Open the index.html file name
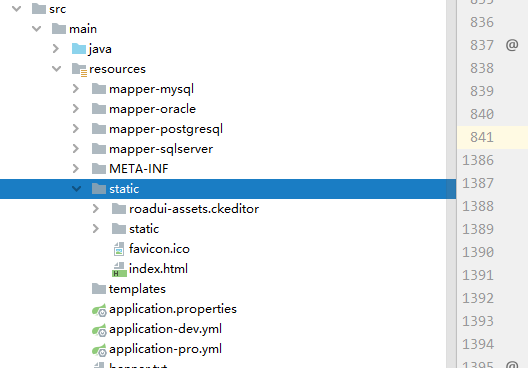528x368 pixels. [x=158, y=269]
